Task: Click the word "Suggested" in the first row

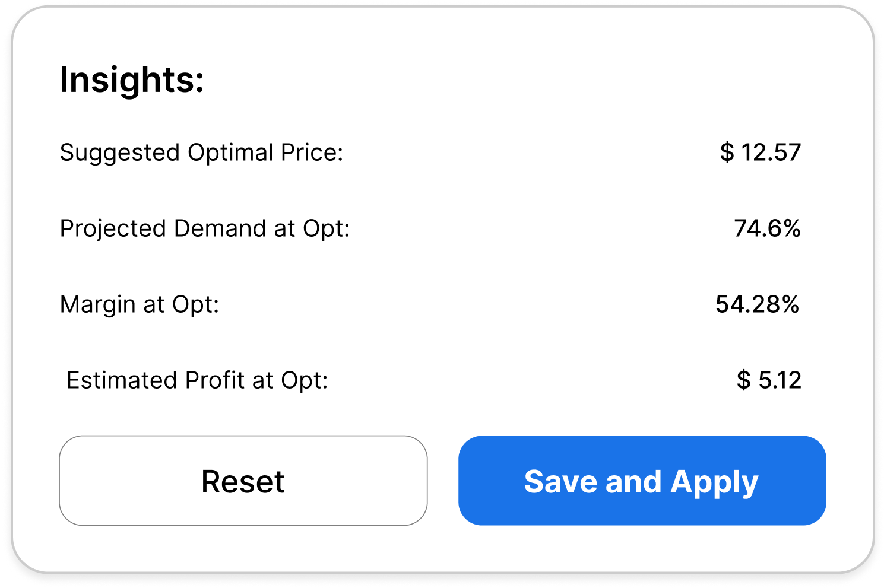Action: 120,152
